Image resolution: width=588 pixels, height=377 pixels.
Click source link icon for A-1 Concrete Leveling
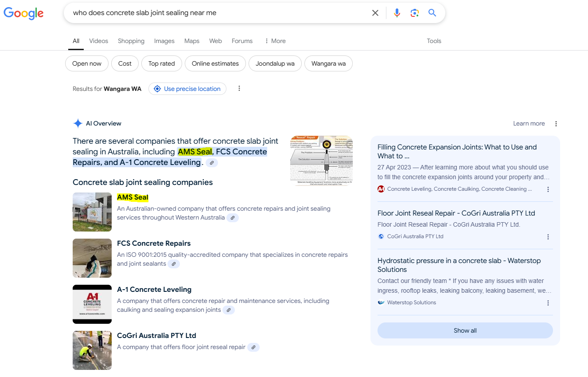click(229, 310)
